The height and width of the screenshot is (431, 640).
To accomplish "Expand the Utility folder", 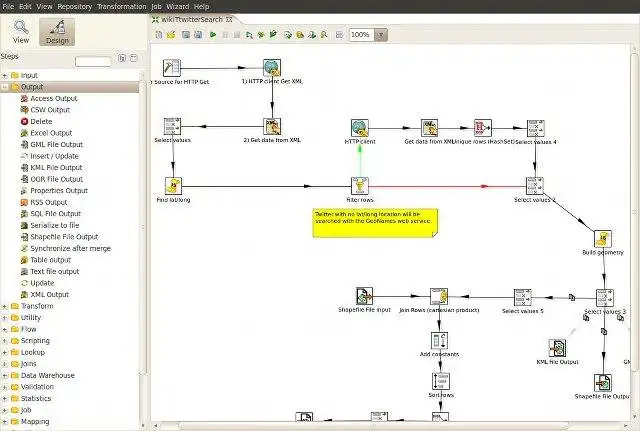I will (4, 318).
